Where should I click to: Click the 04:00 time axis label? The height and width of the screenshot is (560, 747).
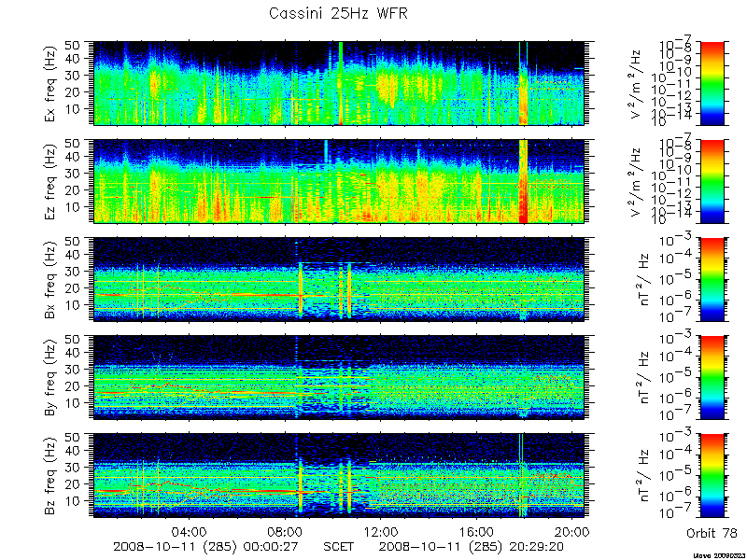[x=190, y=531]
